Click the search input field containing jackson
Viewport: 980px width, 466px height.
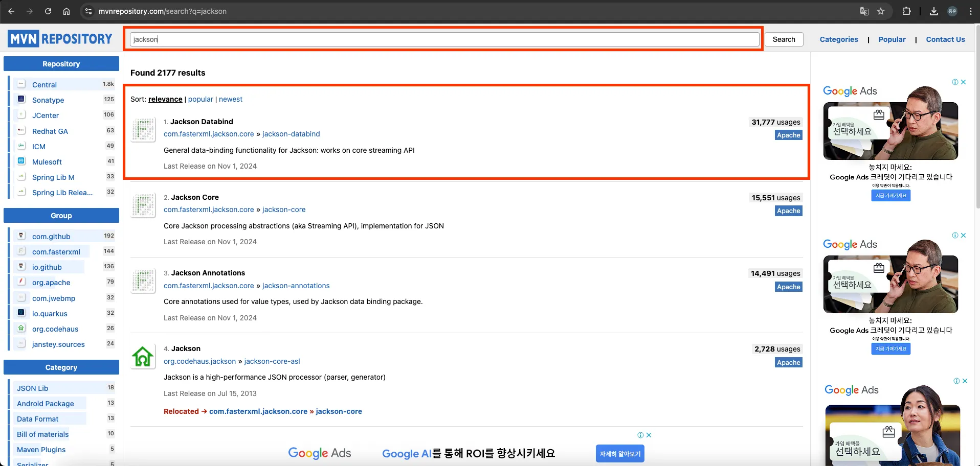(444, 39)
